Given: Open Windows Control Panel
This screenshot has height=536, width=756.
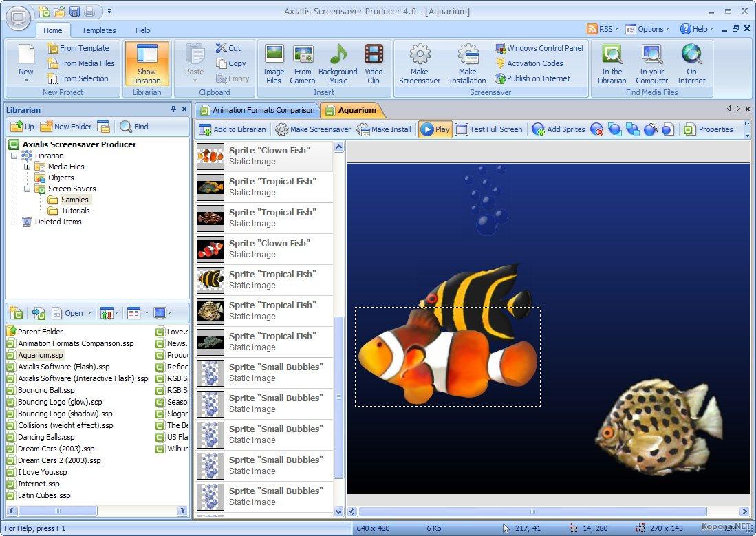Looking at the screenshot, I should point(539,47).
